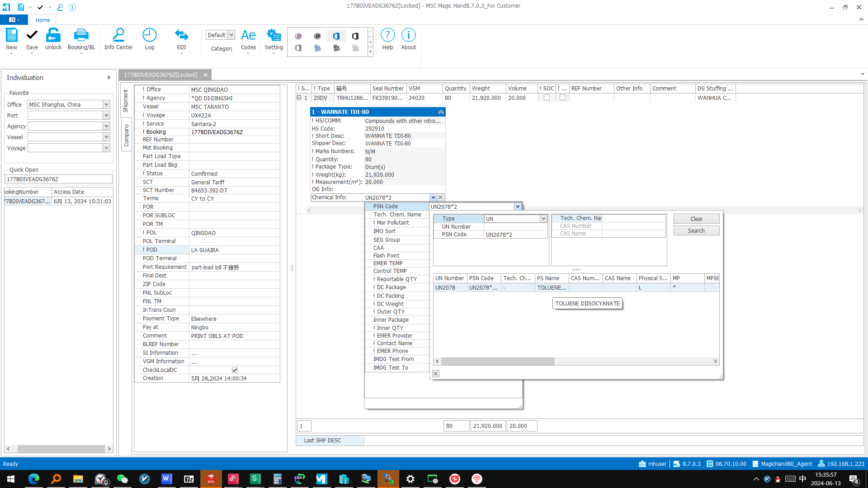868x488 pixels.
Task: Tick the checkbox next to SOC column
Action: coord(562,98)
